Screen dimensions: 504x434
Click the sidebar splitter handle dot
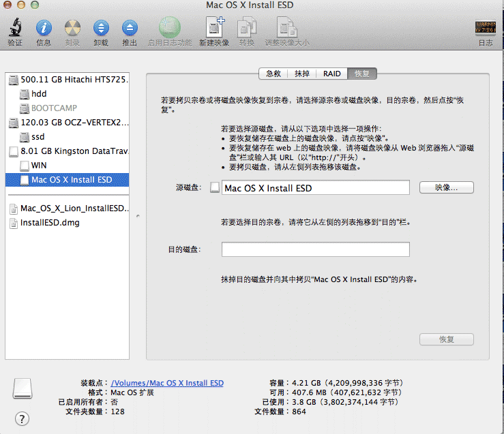(x=138, y=216)
